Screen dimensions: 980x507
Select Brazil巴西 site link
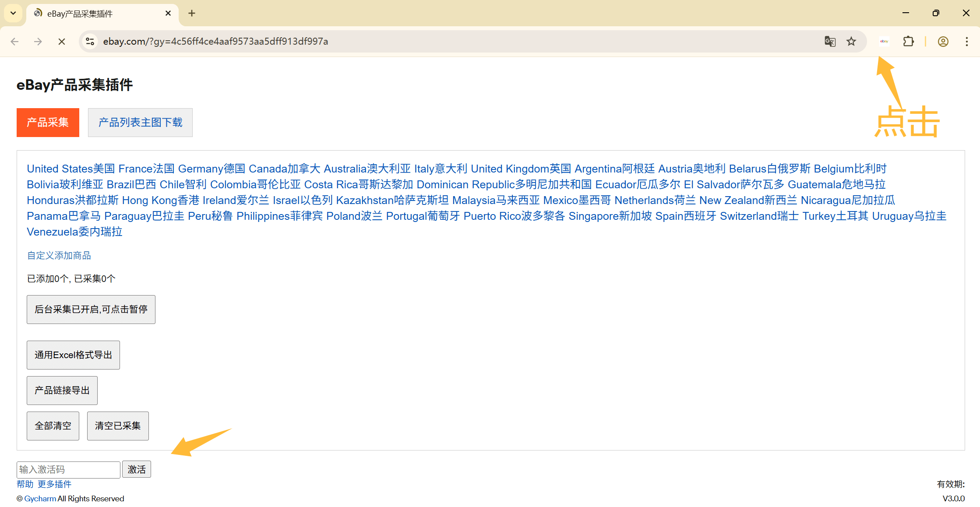pos(131,185)
